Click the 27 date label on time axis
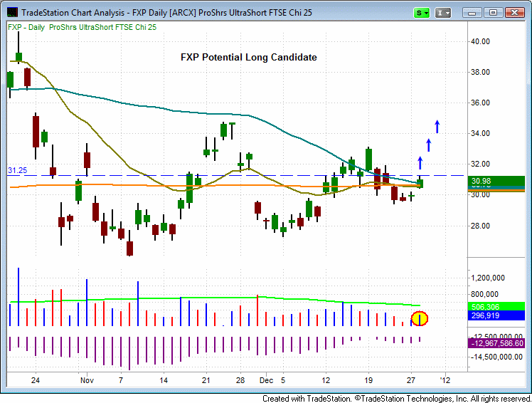 411,380
